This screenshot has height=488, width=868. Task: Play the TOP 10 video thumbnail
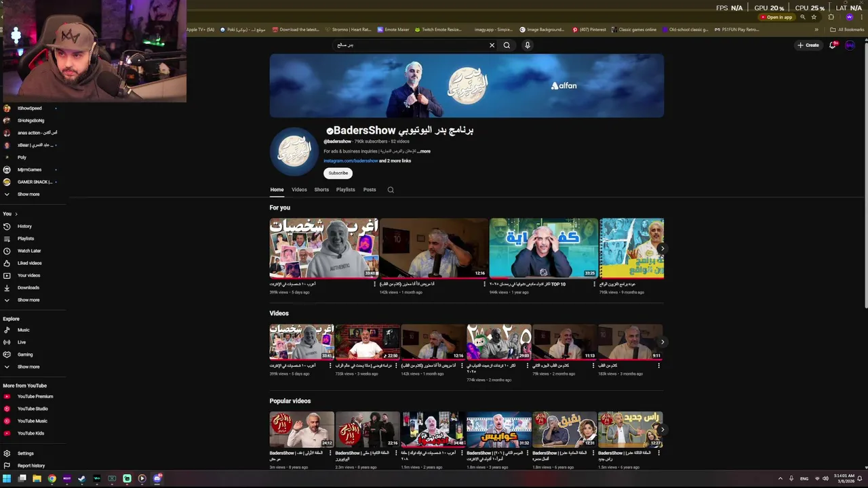tap(544, 248)
